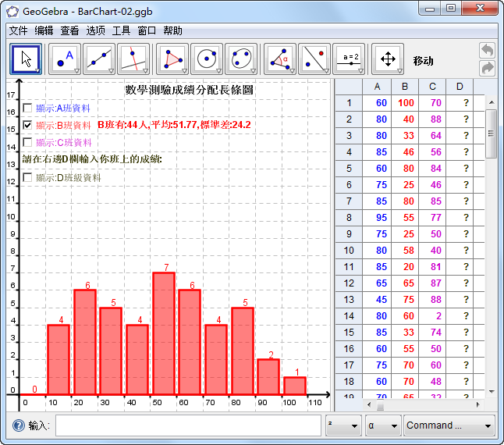Uncheck the 顯示:B班資料 checkbox
Viewport: 504px width, 445px height.
[28, 125]
